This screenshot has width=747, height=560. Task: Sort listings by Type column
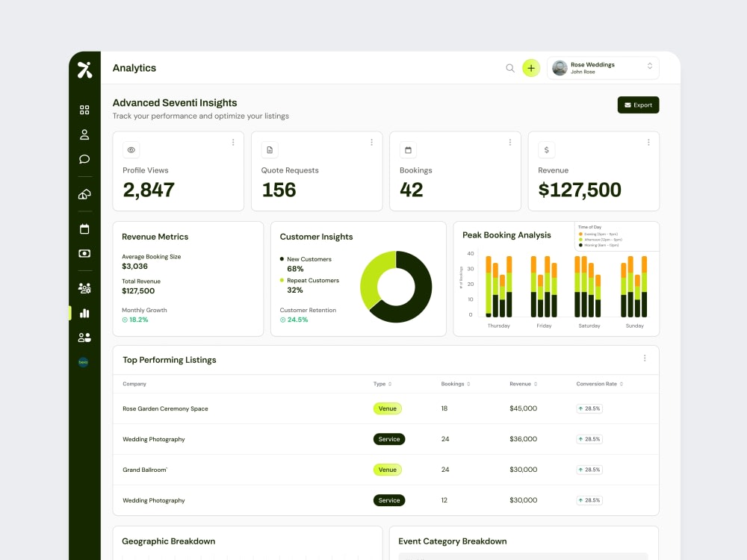382,384
